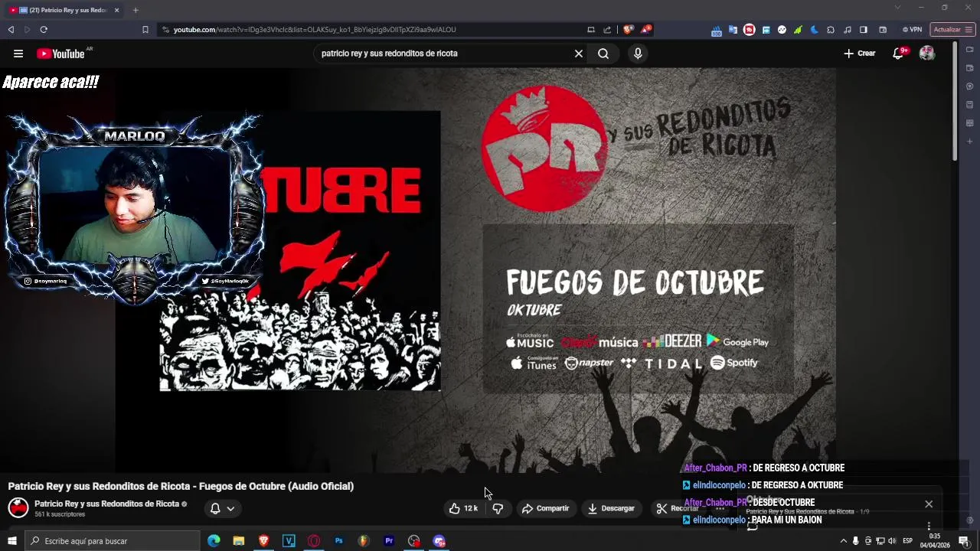Screen dimensions: 980x551
Task: Click the Fuegos de Octubre video title
Action: pyautogui.click(x=181, y=486)
